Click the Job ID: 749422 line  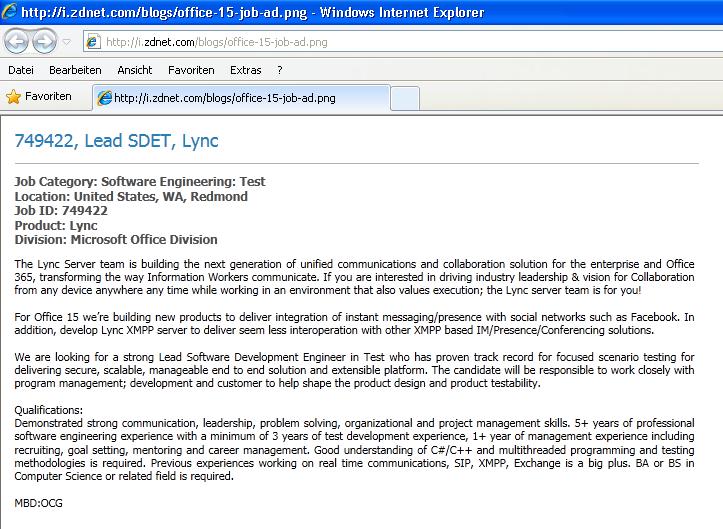(61, 211)
